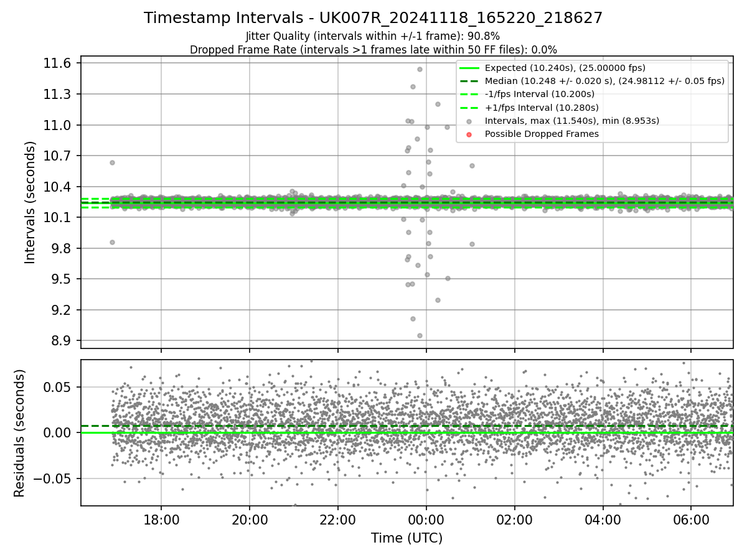This screenshot has height=560, width=747.
Task: Click the 'Residuals (seconds)' y-axis label
Action: [x=19, y=433]
